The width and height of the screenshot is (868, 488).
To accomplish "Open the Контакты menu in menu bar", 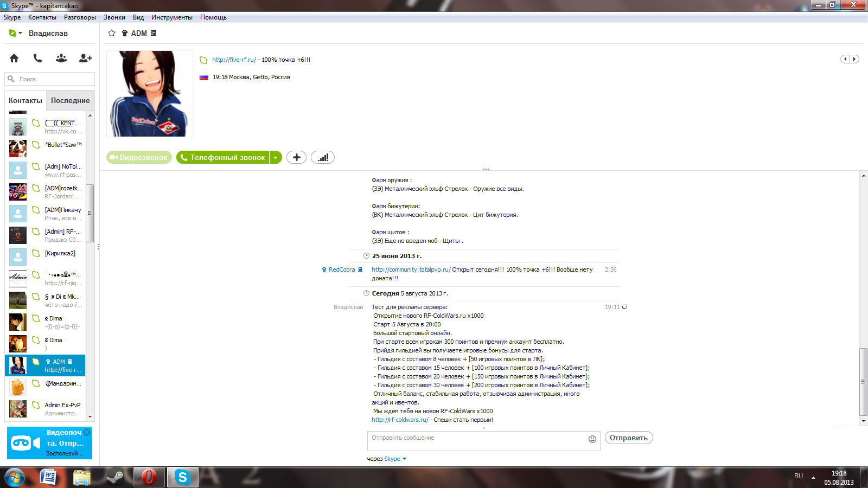I will click(x=42, y=17).
